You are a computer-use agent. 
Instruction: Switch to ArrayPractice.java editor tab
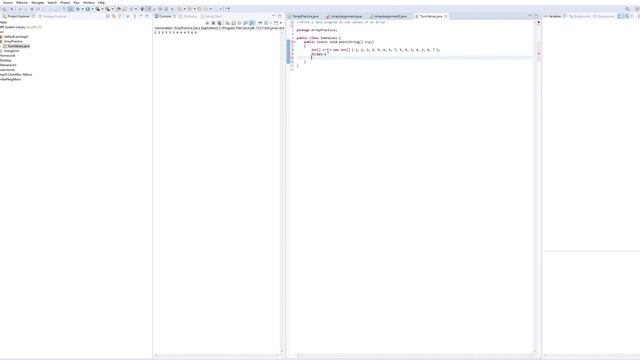(x=305, y=16)
